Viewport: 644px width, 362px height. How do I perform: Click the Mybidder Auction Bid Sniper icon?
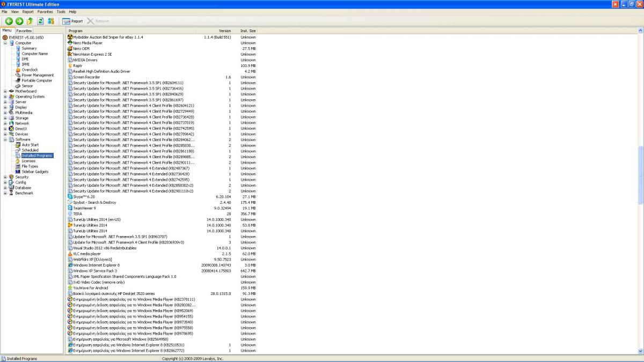pyautogui.click(x=70, y=37)
